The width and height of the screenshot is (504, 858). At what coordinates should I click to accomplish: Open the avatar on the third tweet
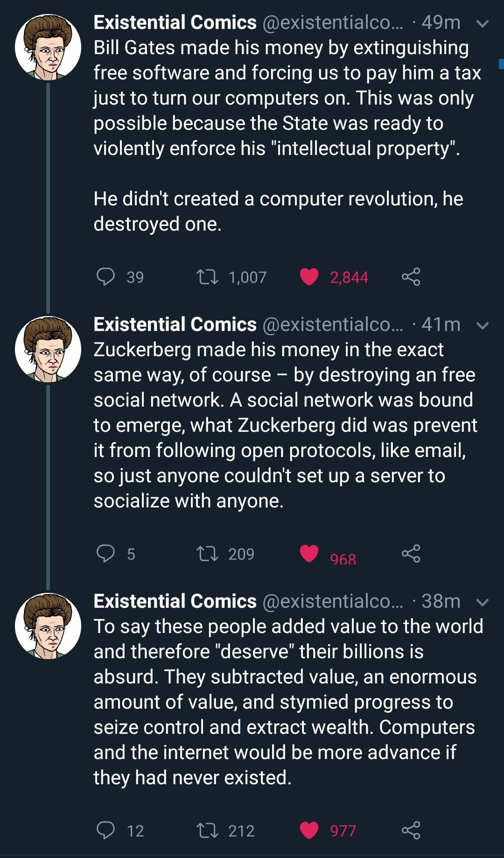pyautogui.click(x=48, y=626)
